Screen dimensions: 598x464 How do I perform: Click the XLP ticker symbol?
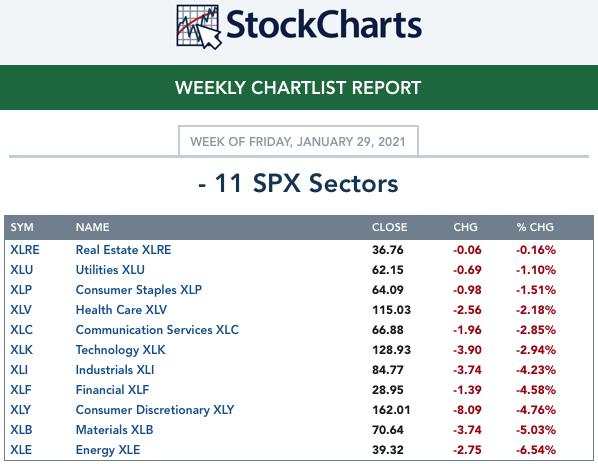click(x=21, y=290)
